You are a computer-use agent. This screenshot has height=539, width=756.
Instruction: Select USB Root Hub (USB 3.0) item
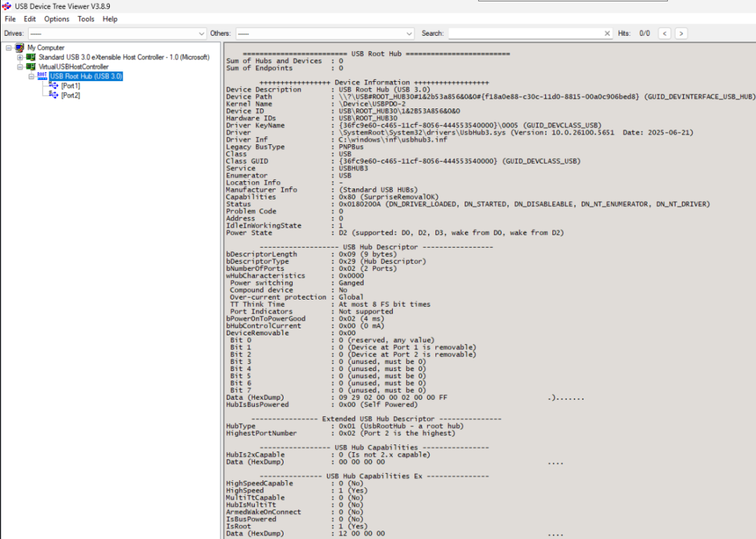[x=86, y=76]
